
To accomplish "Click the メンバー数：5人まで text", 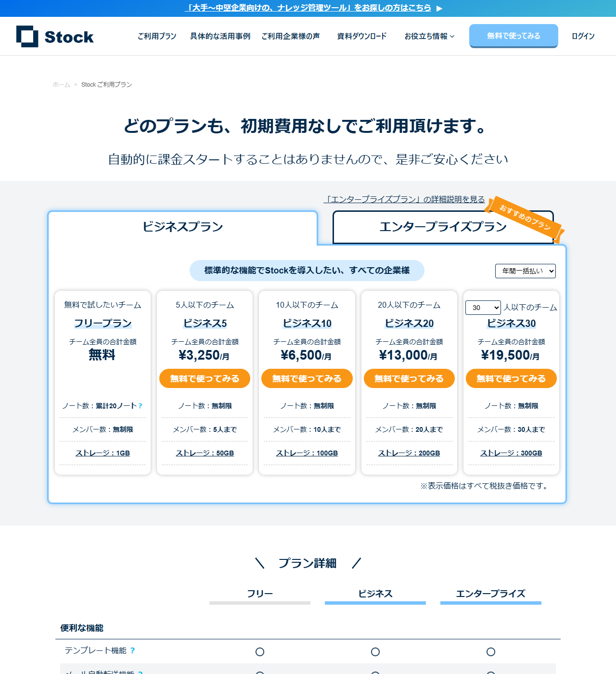I will click(x=205, y=429).
